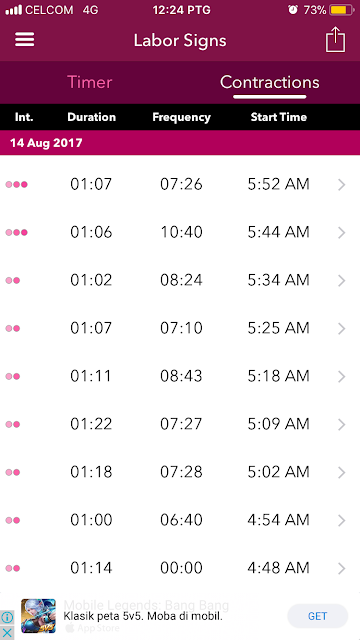Viewport: 360px width, 640px height.
Task: Expand the 5:34 AM contraction chevron
Action: pyautogui.click(x=342, y=281)
